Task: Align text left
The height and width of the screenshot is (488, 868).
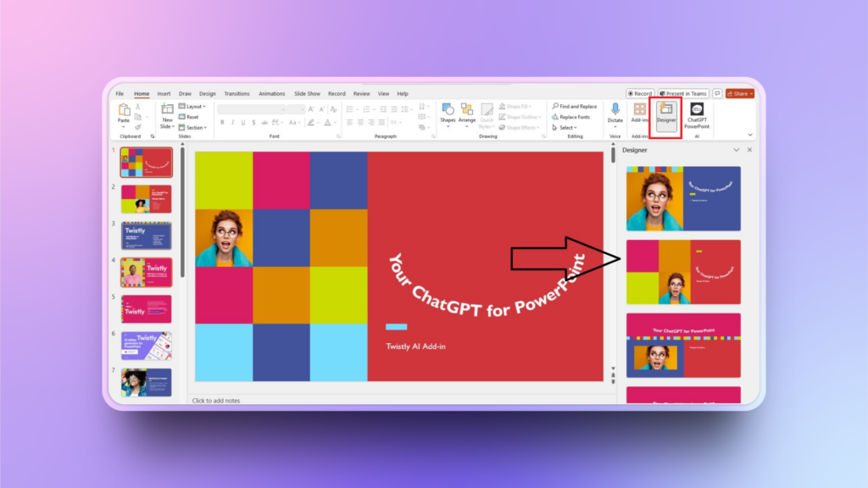Action: (350, 122)
